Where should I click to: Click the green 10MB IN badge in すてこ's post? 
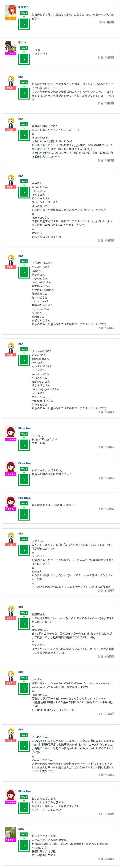[x=24, y=21]
